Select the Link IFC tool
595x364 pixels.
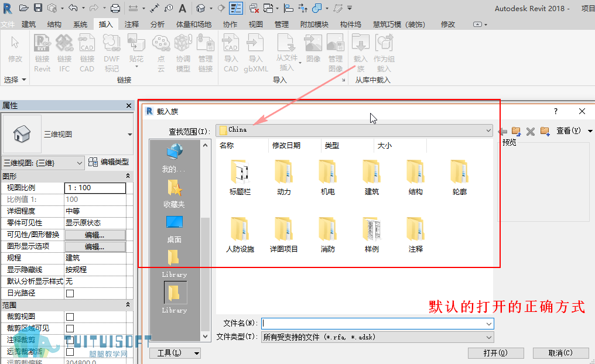coord(64,53)
